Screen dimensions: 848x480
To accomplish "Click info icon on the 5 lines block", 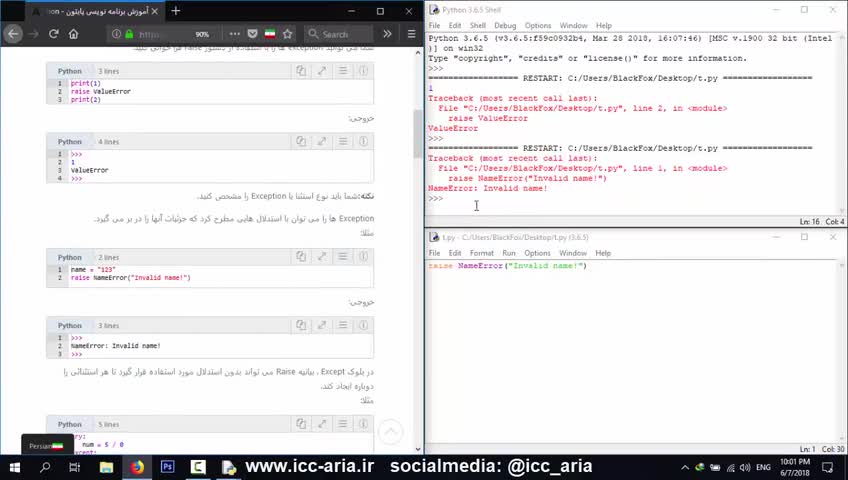I will [363, 424].
